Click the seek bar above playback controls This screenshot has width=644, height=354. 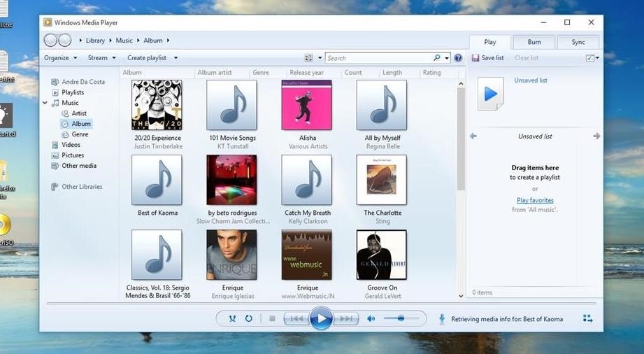point(321,304)
